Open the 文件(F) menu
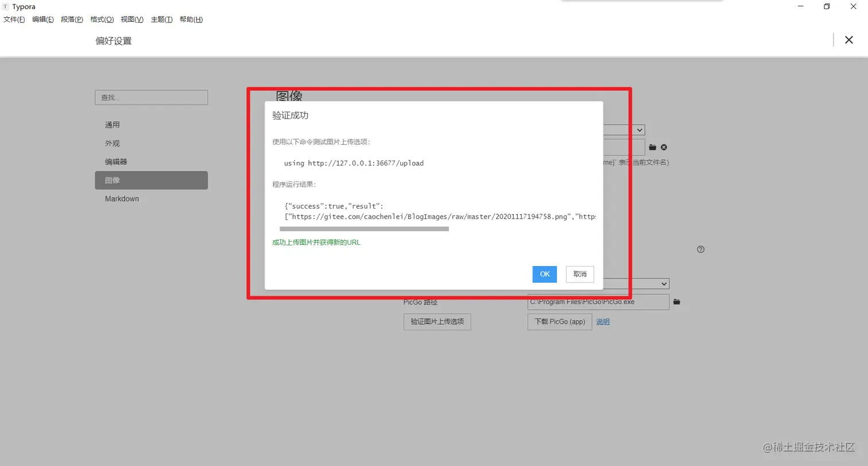Viewport: 868px width, 466px height. pyautogui.click(x=14, y=20)
